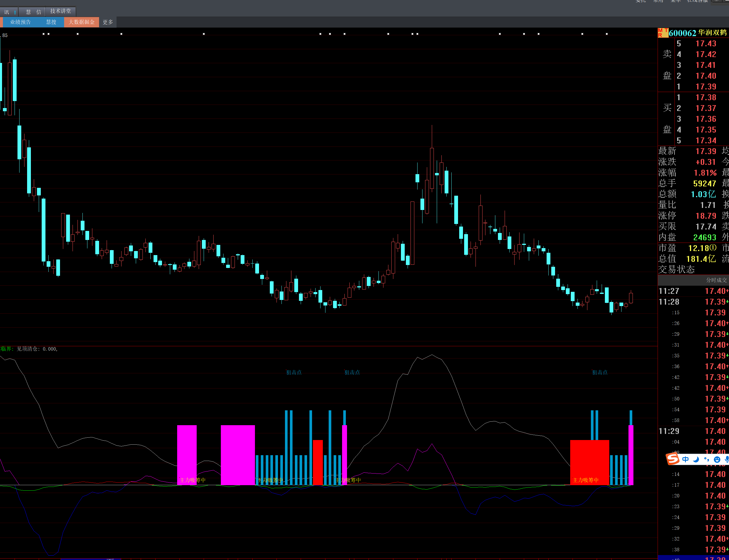
Task: Click the stock code 600062
Action: [682, 33]
